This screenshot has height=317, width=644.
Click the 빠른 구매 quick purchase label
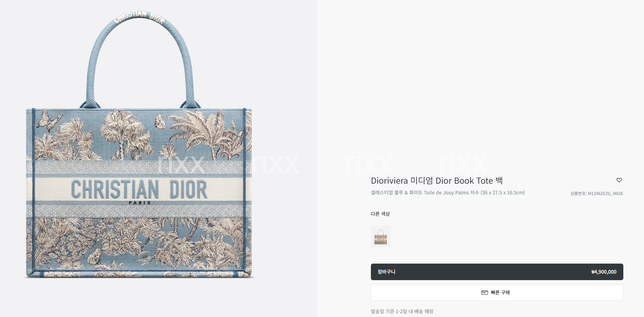(500, 293)
